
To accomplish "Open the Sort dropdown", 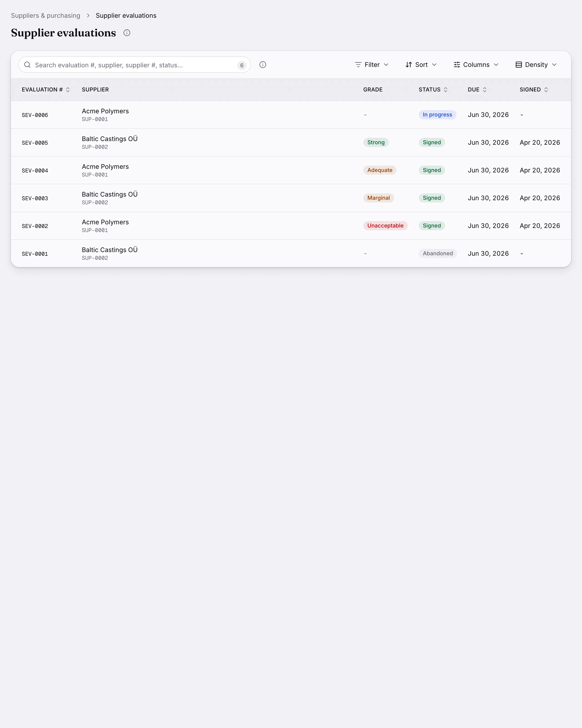I will [x=421, y=64].
